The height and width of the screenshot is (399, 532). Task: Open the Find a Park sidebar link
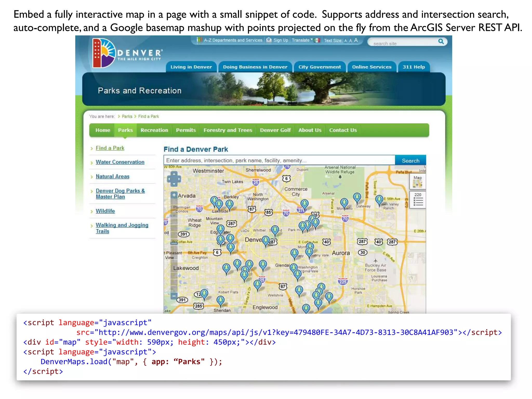pos(110,148)
